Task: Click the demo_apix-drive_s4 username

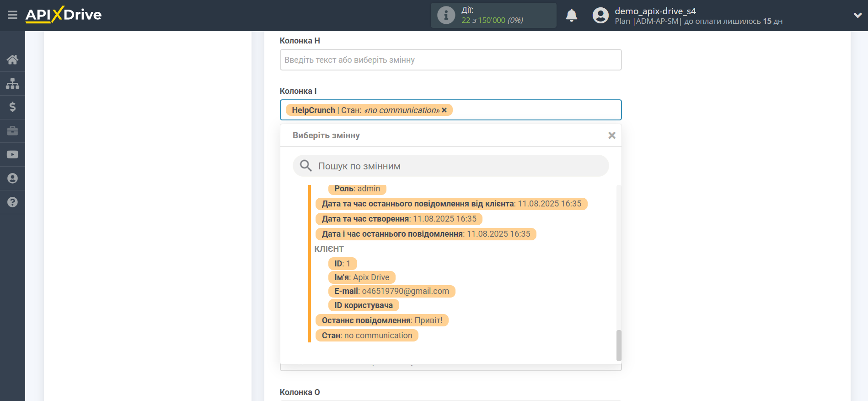Action: coord(655,11)
